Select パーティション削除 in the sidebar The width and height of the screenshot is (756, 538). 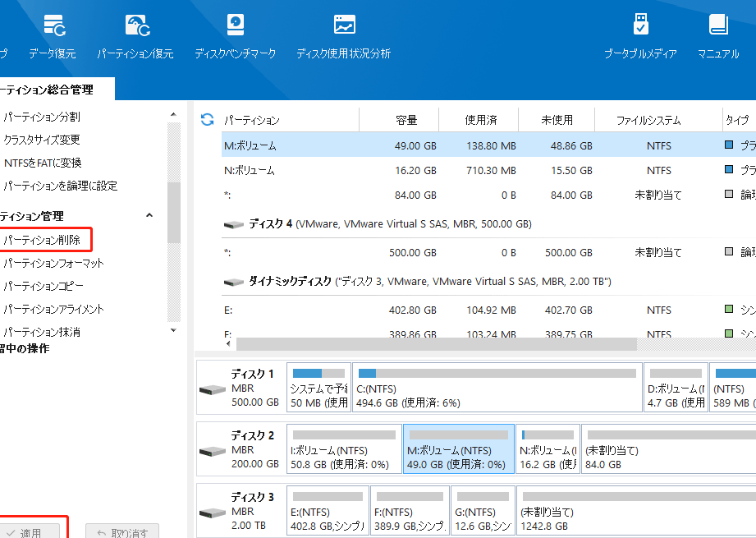click(x=43, y=240)
